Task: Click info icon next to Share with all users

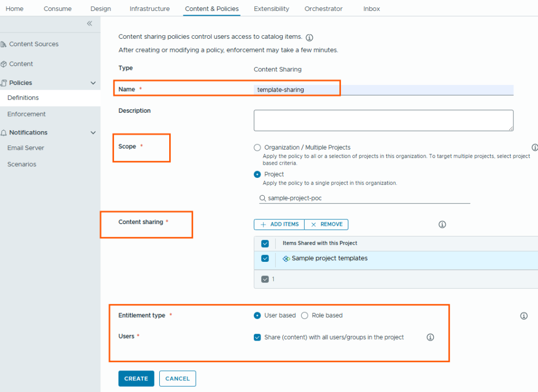Action: tap(430, 337)
